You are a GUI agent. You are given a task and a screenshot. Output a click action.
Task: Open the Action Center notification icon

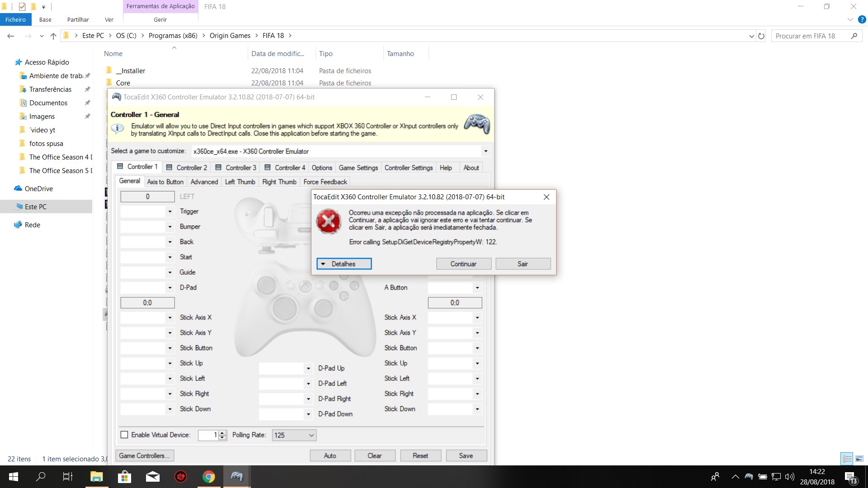pyautogui.click(x=850, y=477)
